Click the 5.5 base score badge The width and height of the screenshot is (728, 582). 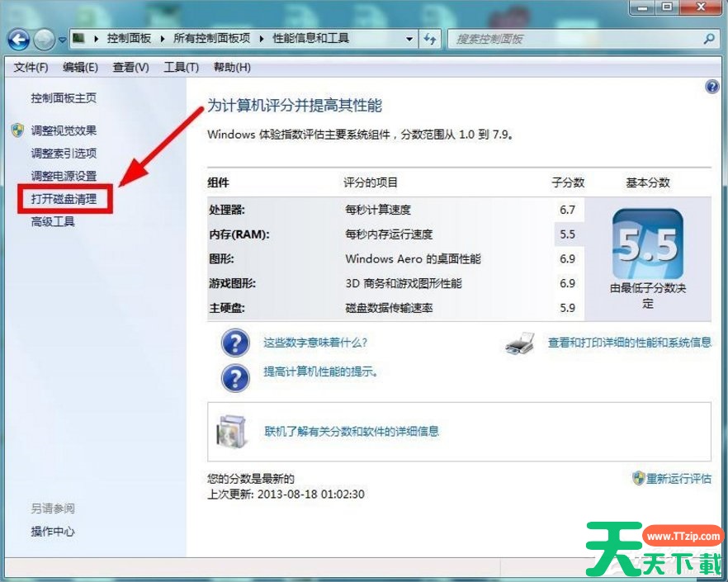tap(648, 244)
